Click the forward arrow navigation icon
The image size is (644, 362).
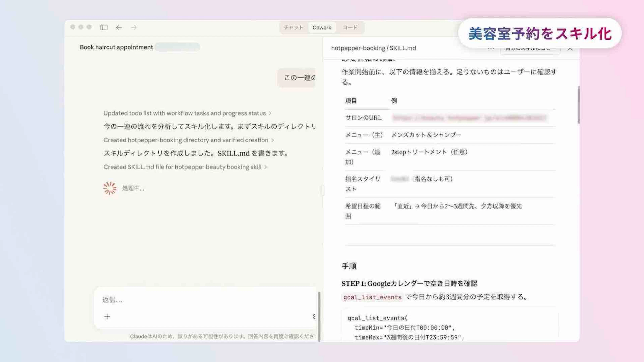coord(134,27)
